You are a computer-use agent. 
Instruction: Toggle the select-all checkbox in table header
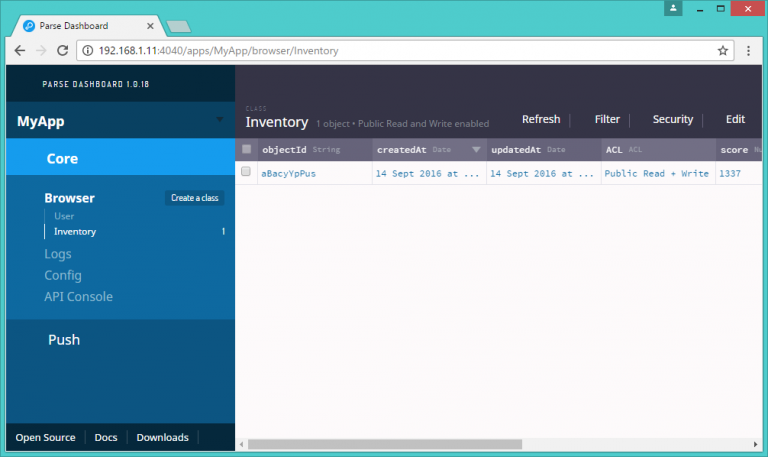click(247, 149)
